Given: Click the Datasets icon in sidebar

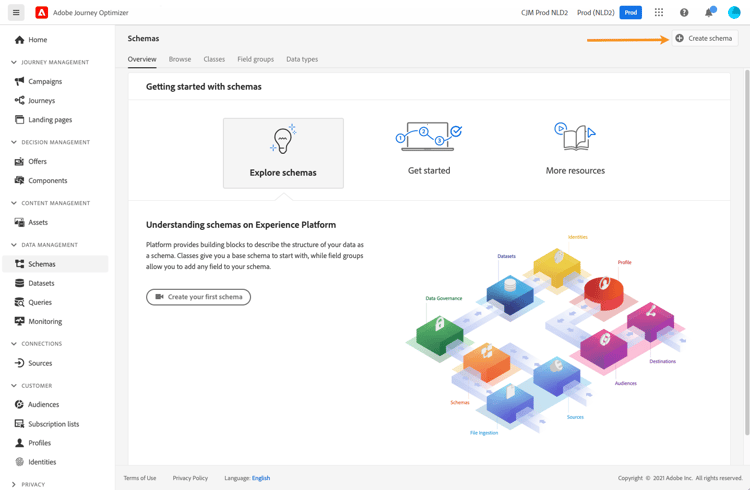Looking at the screenshot, I should [19, 283].
